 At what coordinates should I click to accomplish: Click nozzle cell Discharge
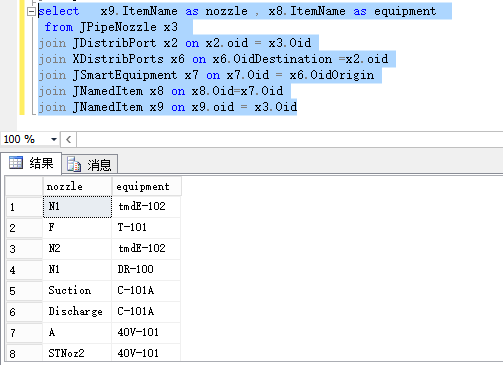(x=77, y=312)
